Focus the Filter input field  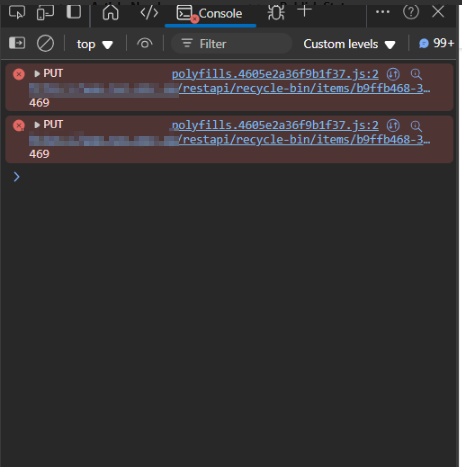click(232, 44)
